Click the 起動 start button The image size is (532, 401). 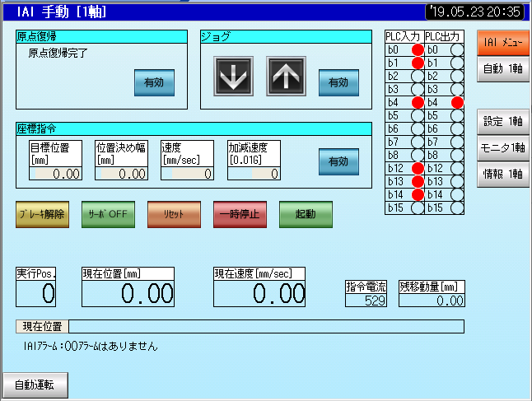[x=306, y=214]
